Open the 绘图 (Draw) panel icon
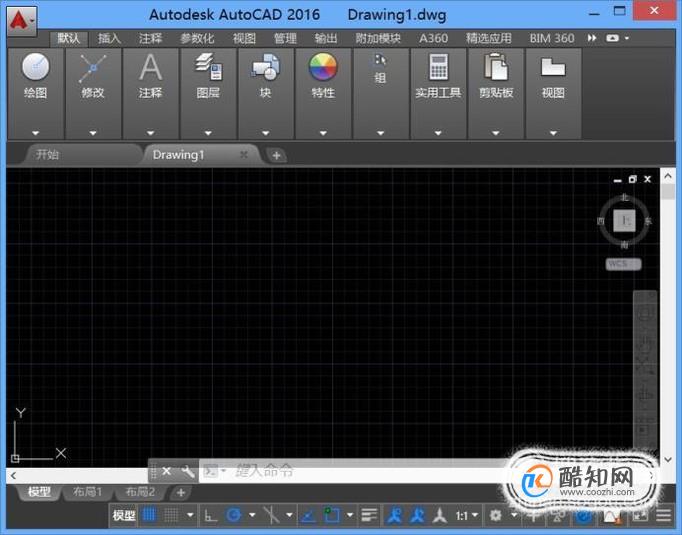This screenshot has width=682, height=535. [x=35, y=67]
